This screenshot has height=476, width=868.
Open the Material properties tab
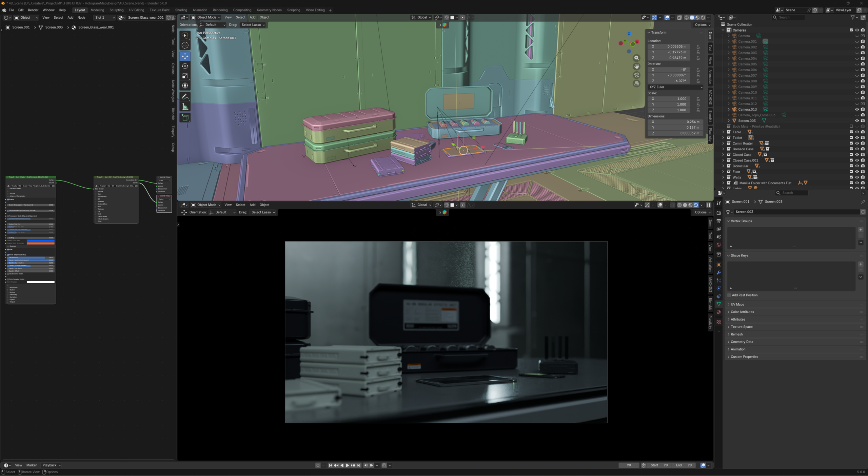pos(718,312)
